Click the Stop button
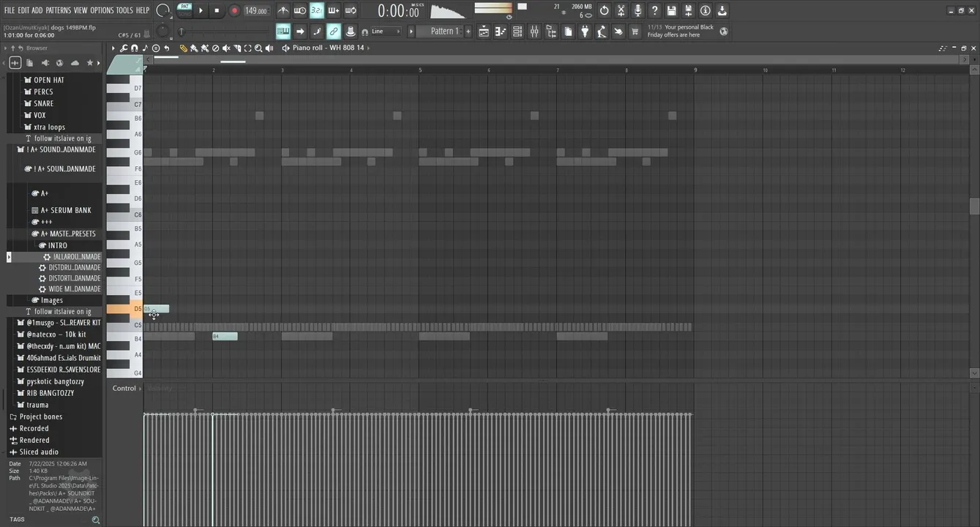 click(x=217, y=10)
